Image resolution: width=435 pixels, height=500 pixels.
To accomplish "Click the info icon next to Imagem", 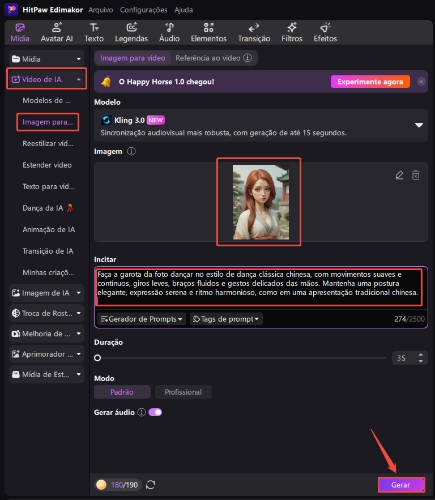I will [132, 151].
